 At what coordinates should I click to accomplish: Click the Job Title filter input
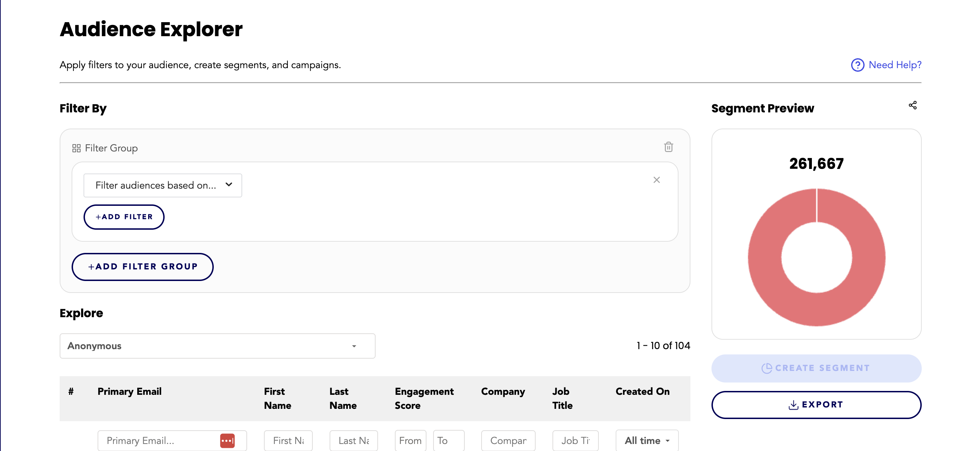pyautogui.click(x=575, y=441)
